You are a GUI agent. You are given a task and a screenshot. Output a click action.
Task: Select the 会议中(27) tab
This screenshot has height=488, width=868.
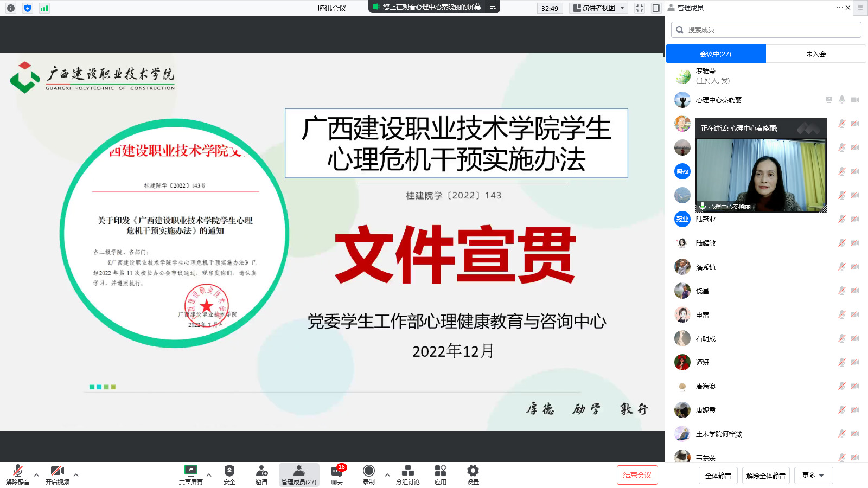(x=716, y=54)
